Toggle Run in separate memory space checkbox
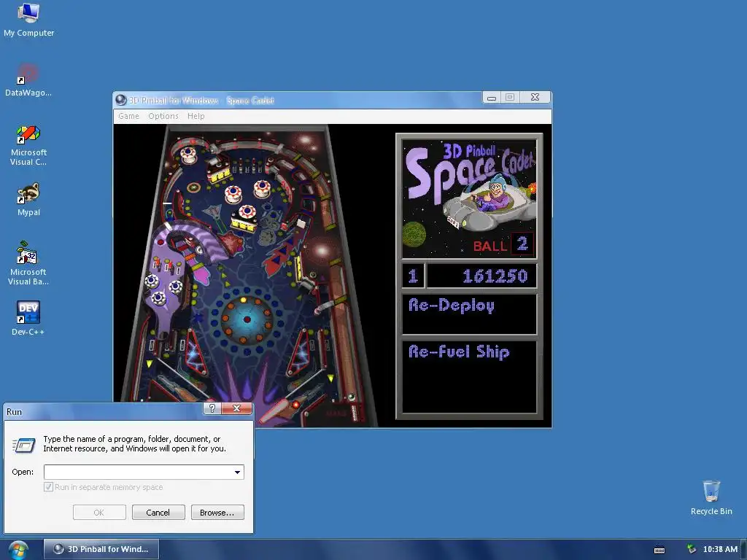Viewport: 747px width, 560px height. (48, 486)
